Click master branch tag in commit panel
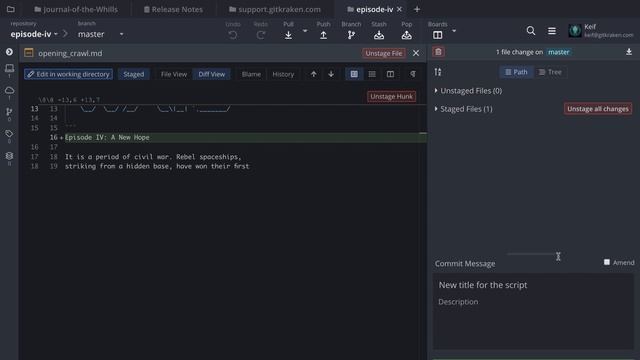 [558, 52]
